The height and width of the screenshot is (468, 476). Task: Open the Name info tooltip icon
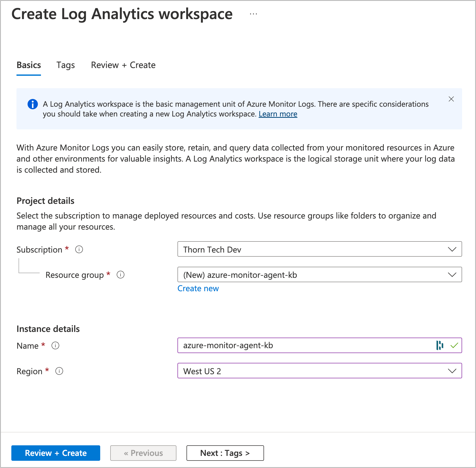point(55,346)
